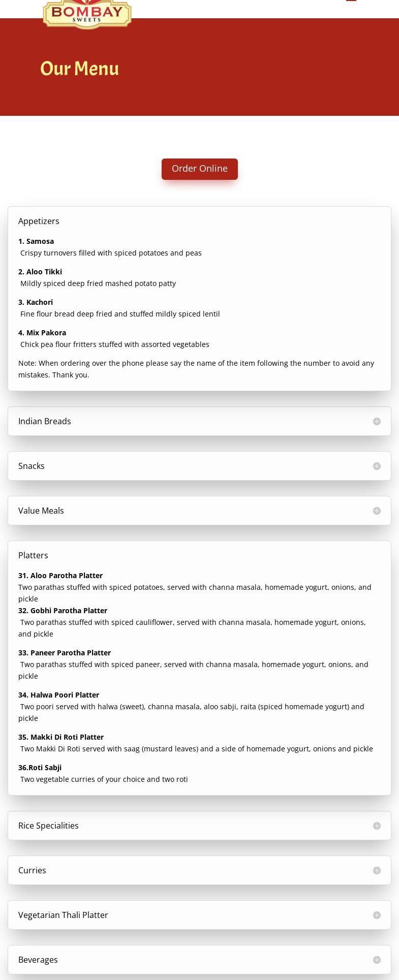Click the Our Menu page heading
Image resolution: width=399 pixels, height=980 pixels.
79,69
